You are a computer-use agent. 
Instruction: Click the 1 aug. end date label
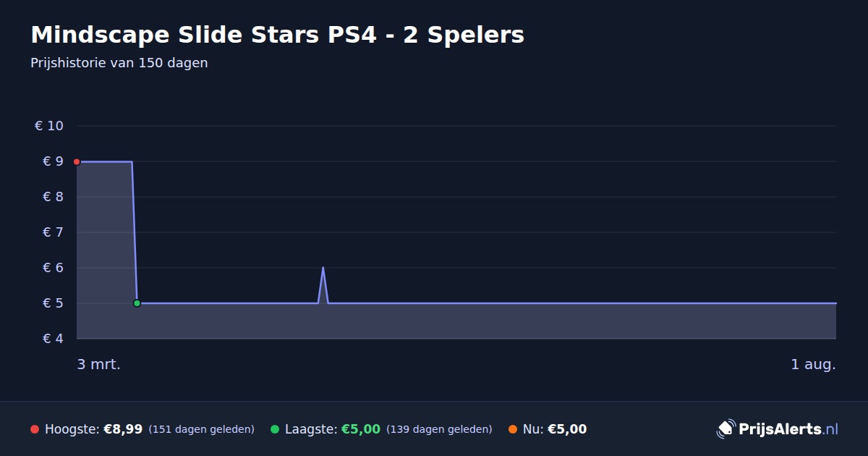click(813, 364)
